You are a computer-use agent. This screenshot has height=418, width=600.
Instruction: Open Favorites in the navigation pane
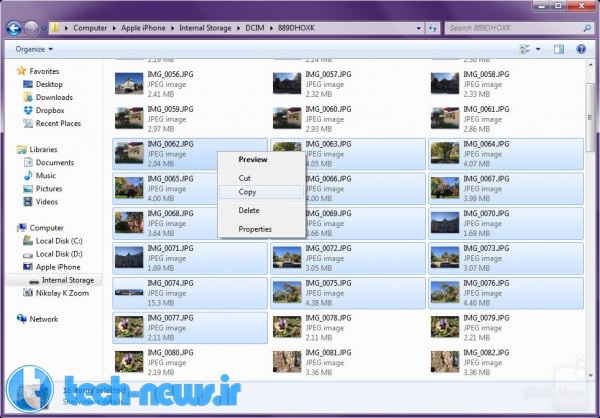(x=44, y=71)
